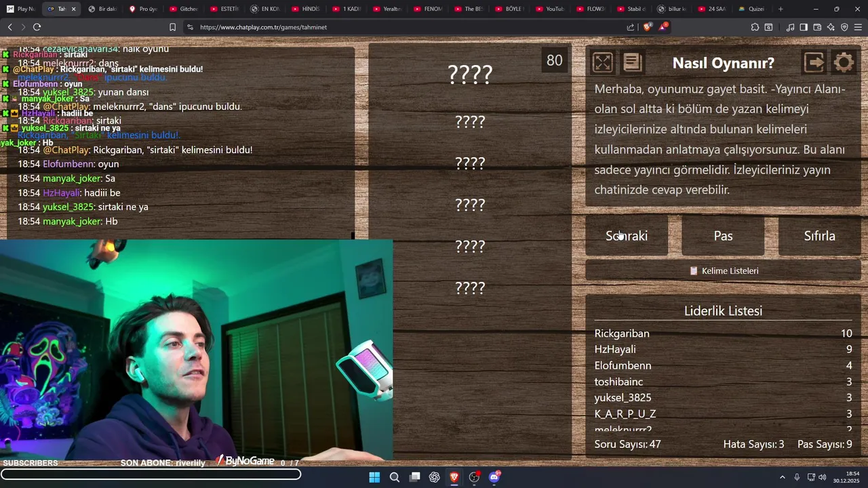Open the browser extensions puzzle icon
The height and width of the screenshot is (488, 868).
(755, 27)
